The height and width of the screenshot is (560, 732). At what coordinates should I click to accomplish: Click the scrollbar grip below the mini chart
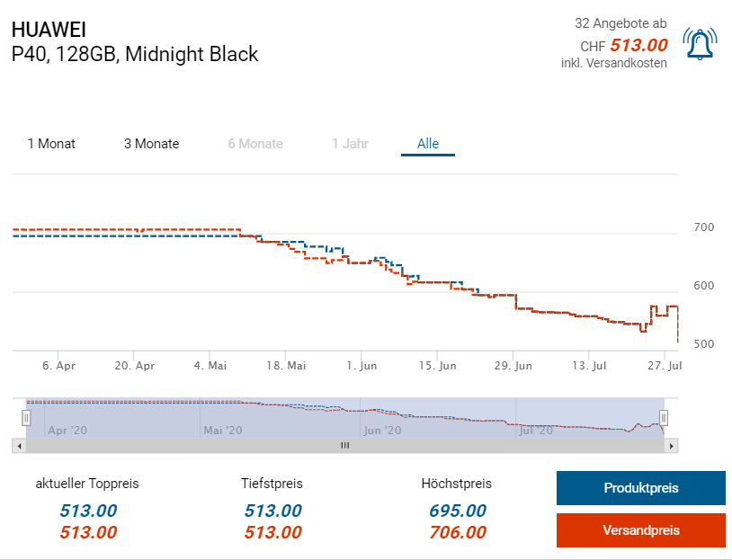(x=344, y=445)
